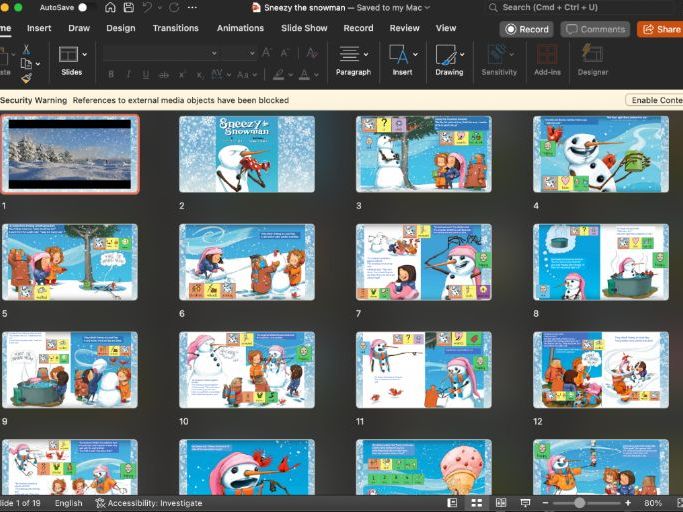Expand the Drawing dropdown arrow
This screenshot has height=512, width=683.
tap(462, 54)
